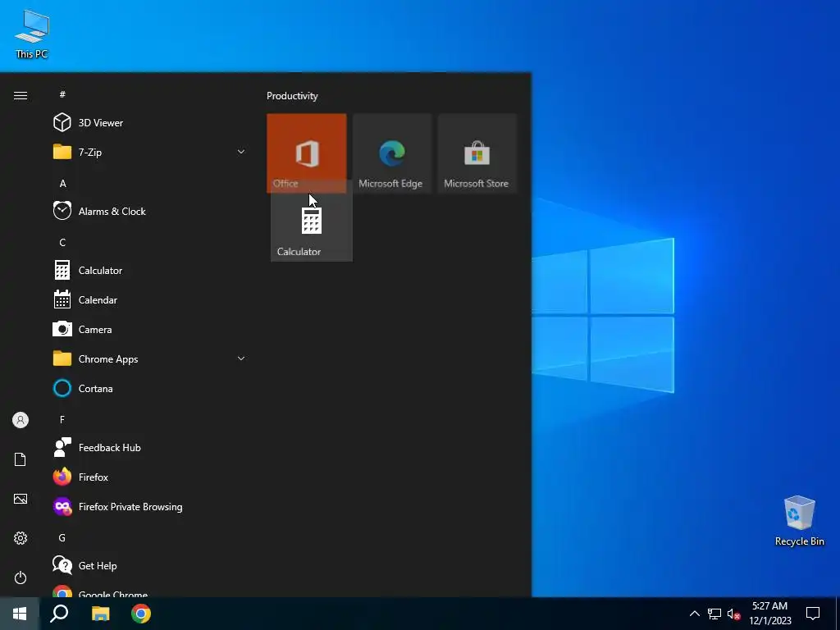Open Feedback Hub
840x630 pixels.
pos(149,447)
